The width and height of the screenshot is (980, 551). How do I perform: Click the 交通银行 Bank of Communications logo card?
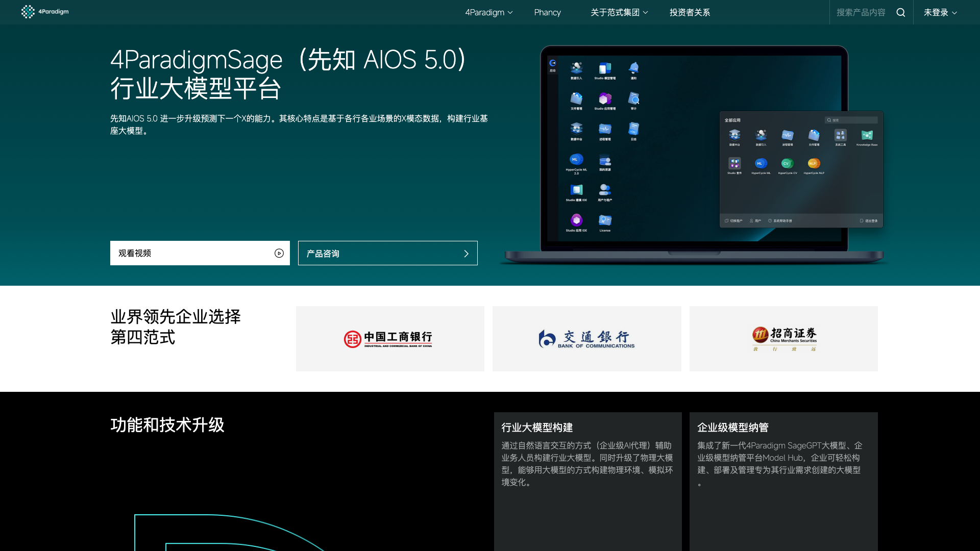(x=586, y=339)
